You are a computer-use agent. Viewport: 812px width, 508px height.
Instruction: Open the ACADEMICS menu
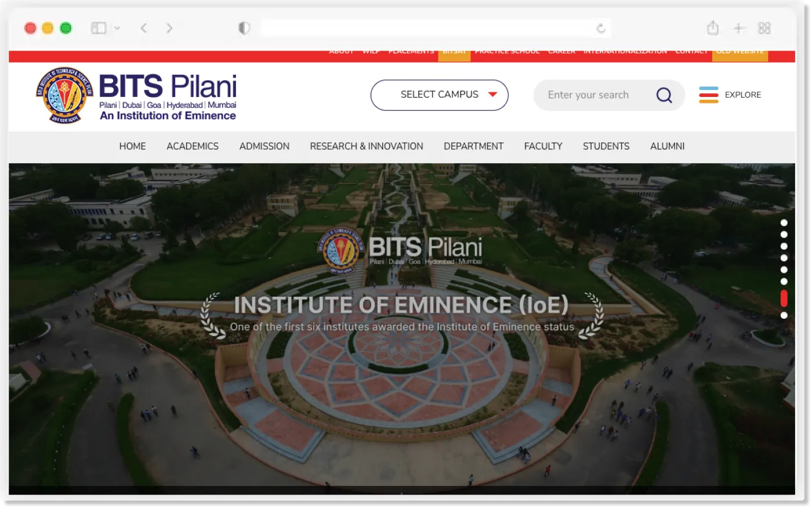[x=193, y=146]
